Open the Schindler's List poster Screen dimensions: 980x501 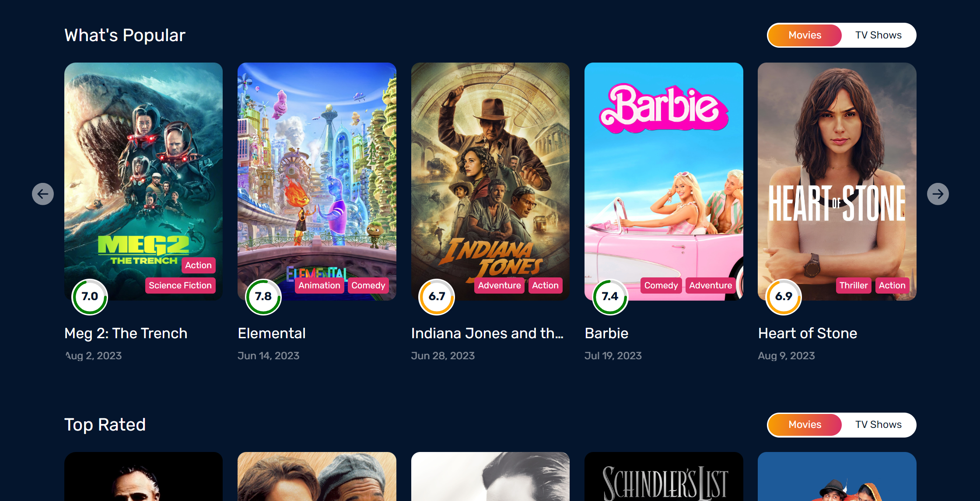pyautogui.click(x=664, y=476)
